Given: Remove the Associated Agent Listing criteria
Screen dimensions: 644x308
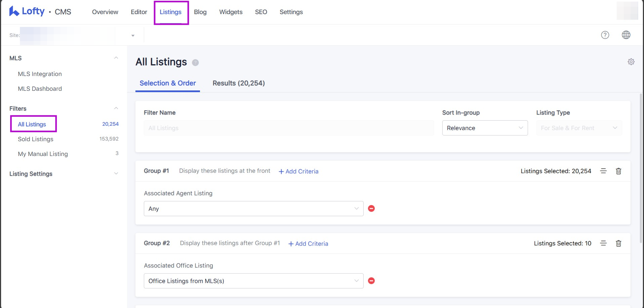Looking at the screenshot, I should 371,208.
